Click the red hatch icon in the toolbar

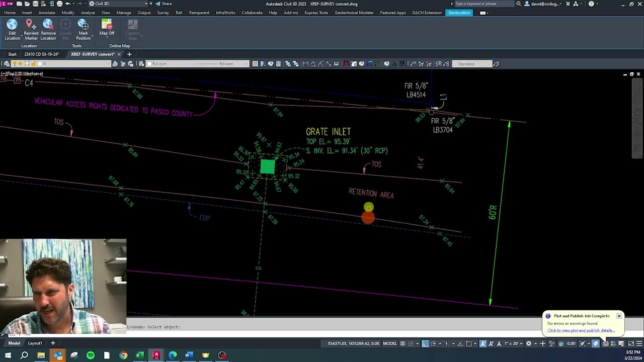tap(346, 64)
